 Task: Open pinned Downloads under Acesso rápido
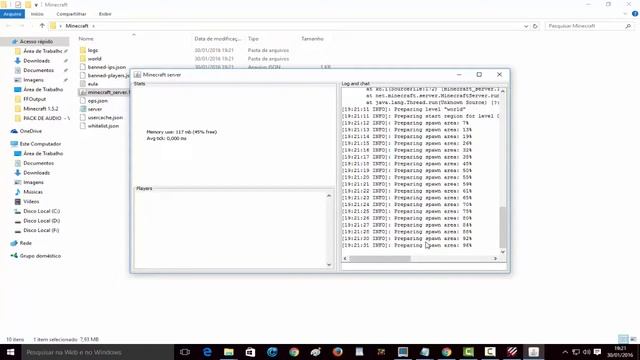(x=37, y=61)
